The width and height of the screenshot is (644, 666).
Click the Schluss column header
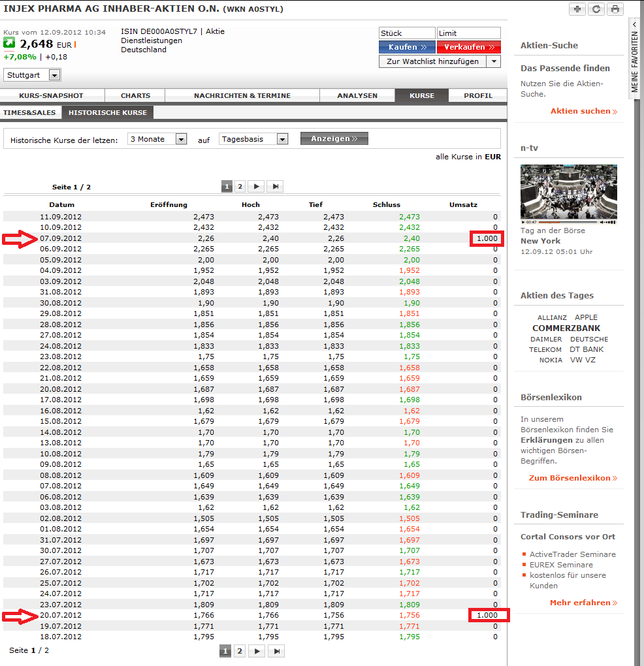click(x=386, y=205)
